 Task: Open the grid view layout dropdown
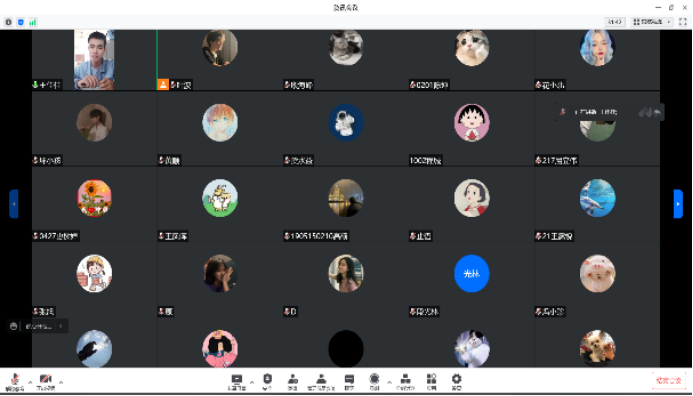652,22
